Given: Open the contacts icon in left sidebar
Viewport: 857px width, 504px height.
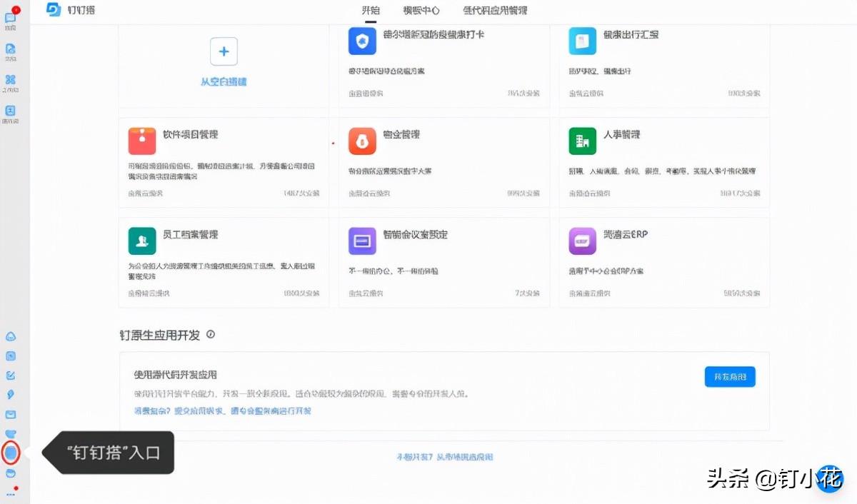Looking at the screenshot, I should [11, 111].
